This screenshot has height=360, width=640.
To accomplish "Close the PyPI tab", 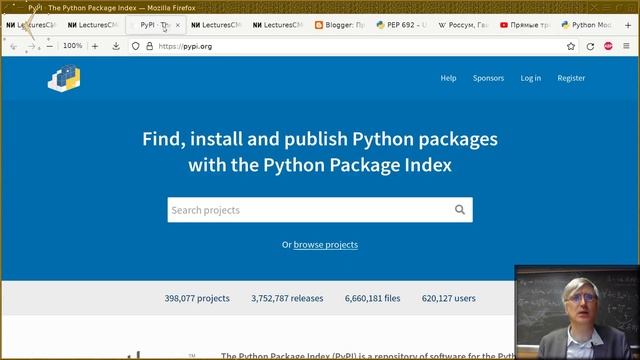I will [x=178, y=25].
